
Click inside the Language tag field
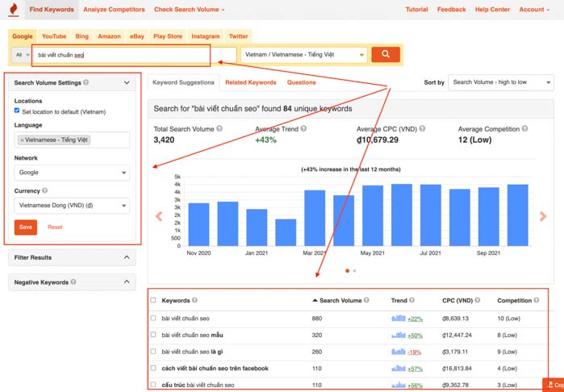pos(72,140)
